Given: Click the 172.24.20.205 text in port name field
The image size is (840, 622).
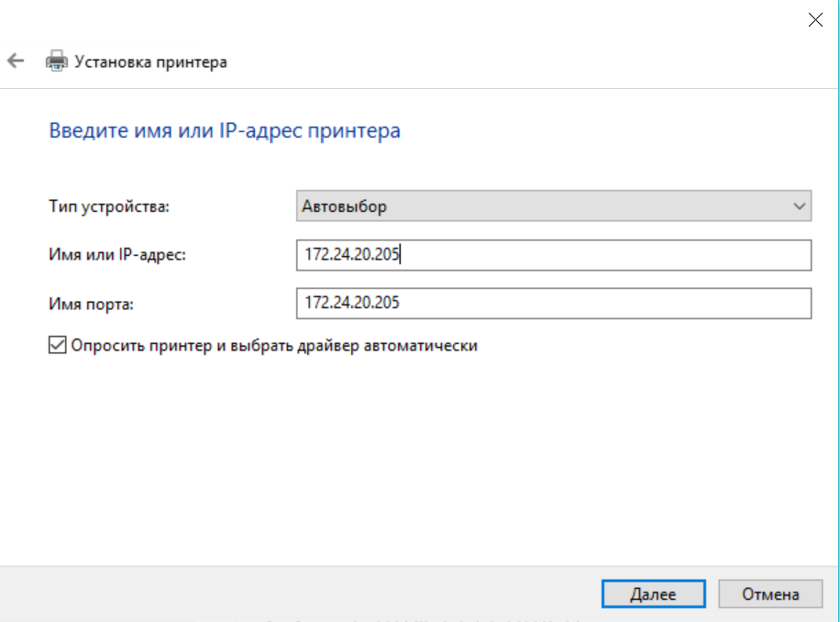Looking at the screenshot, I should point(351,303).
